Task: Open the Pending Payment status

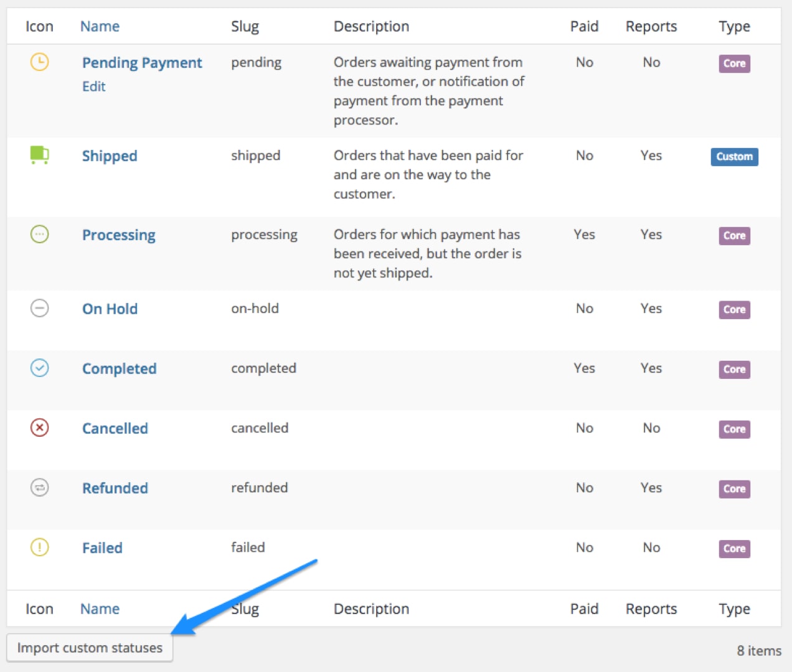Action: (142, 63)
